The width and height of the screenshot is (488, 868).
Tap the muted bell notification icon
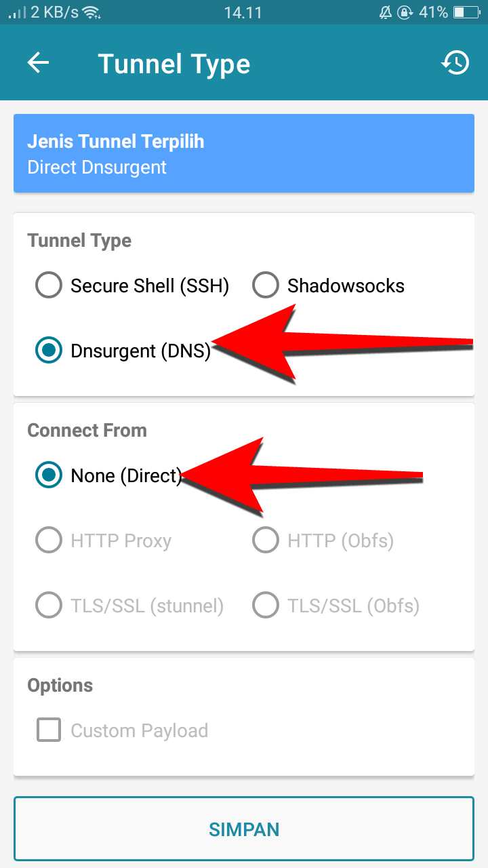388,12
